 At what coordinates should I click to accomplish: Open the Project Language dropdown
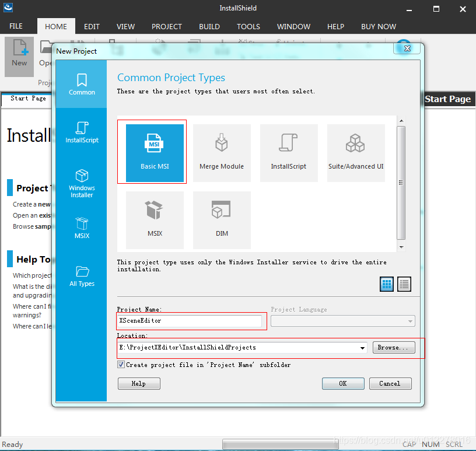coord(410,321)
